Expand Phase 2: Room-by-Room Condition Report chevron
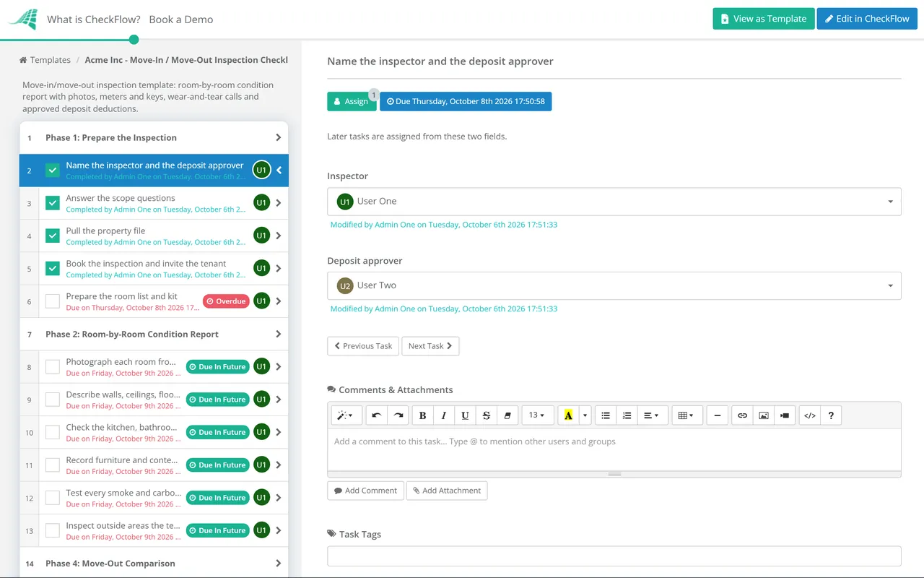The width and height of the screenshot is (924, 578). pos(278,335)
